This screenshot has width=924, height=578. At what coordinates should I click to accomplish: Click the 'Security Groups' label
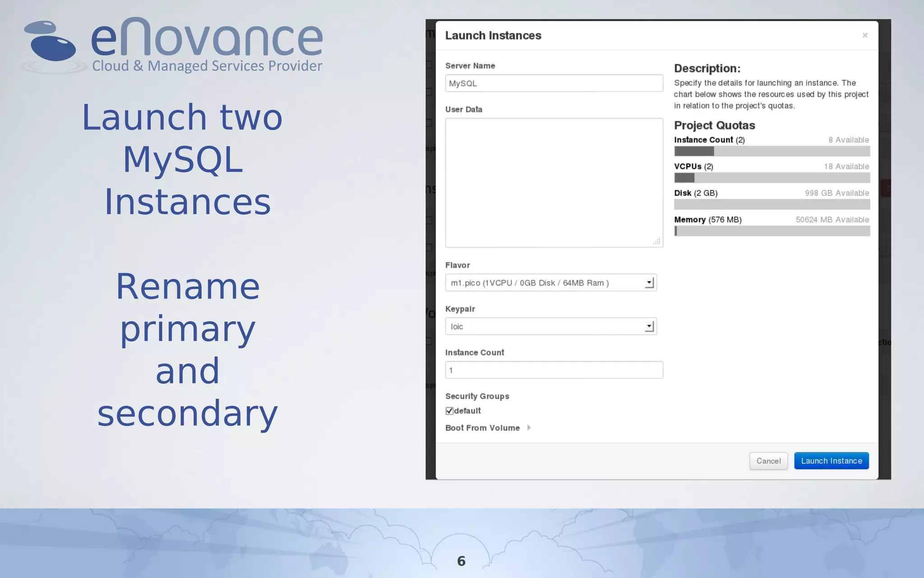click(x=477, y=396)
